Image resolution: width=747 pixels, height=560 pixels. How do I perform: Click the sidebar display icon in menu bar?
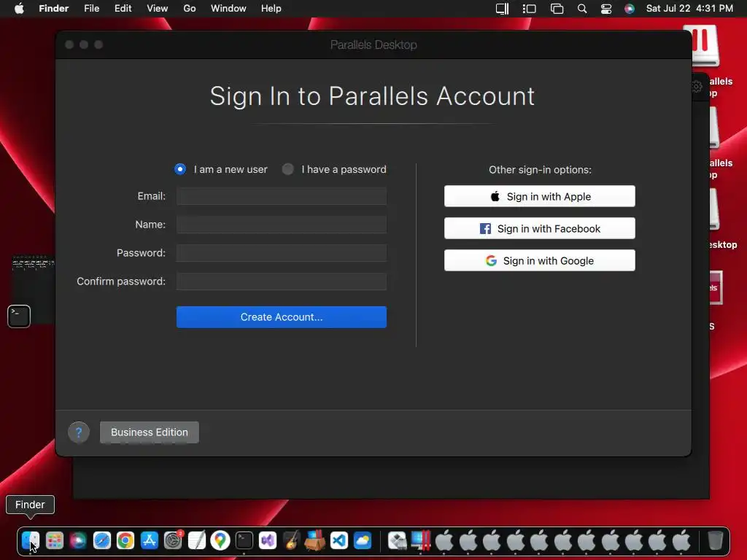[502, 9]
